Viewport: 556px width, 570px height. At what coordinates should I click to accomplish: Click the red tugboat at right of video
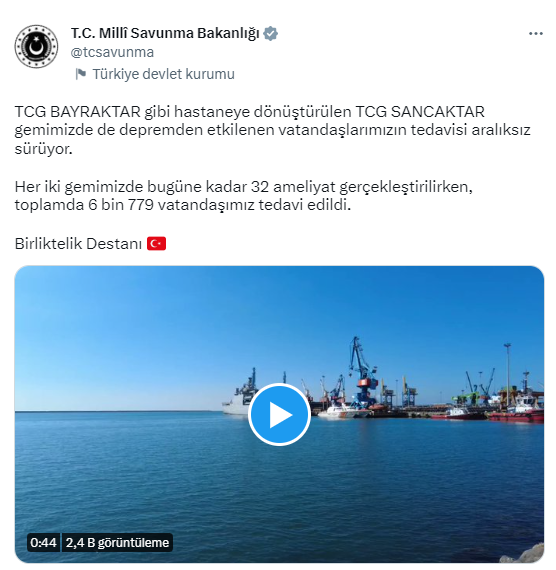point(516,411)
